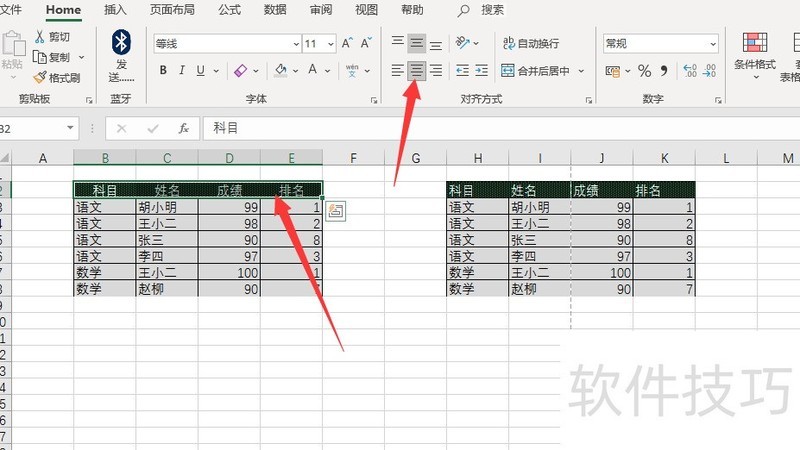Toggle center horizontal alignment
Screen dimensions: 800x450
coord(417,70)
